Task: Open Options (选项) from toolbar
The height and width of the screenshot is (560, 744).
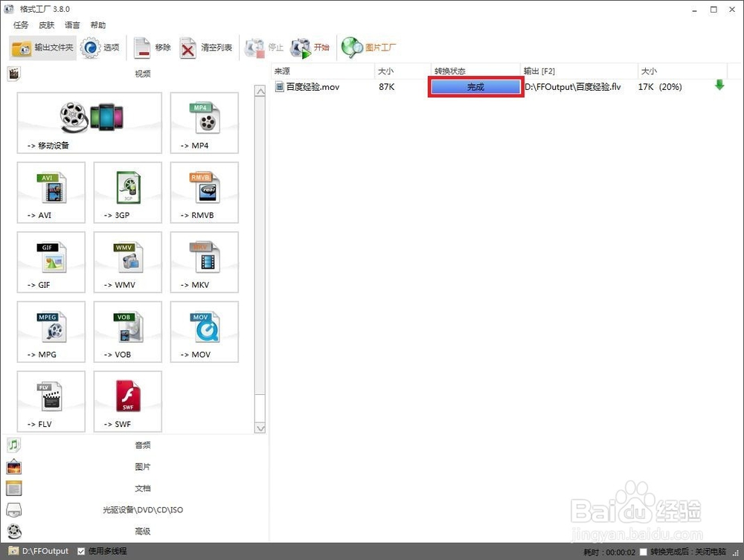Action: coord(100,48)
